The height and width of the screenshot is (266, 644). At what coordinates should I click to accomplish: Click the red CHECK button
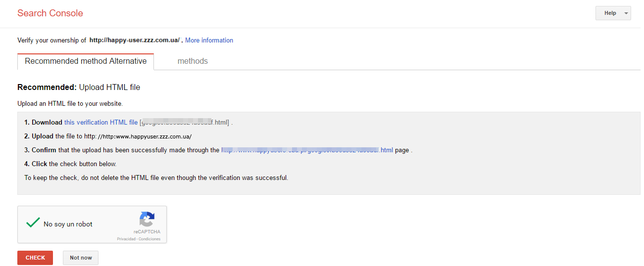[x=35, y=258]
